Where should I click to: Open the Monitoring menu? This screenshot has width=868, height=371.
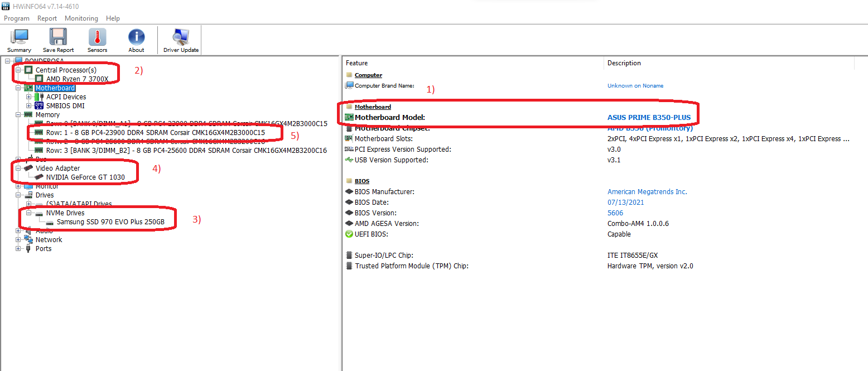[81, 18]
